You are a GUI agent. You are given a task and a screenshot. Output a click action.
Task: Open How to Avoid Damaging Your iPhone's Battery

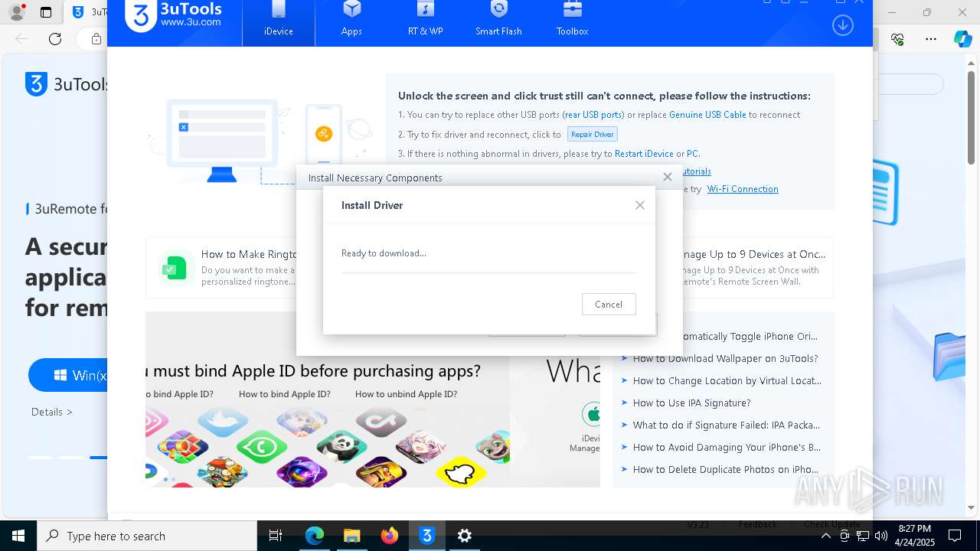pyautogui.click(x=727, y=447)
